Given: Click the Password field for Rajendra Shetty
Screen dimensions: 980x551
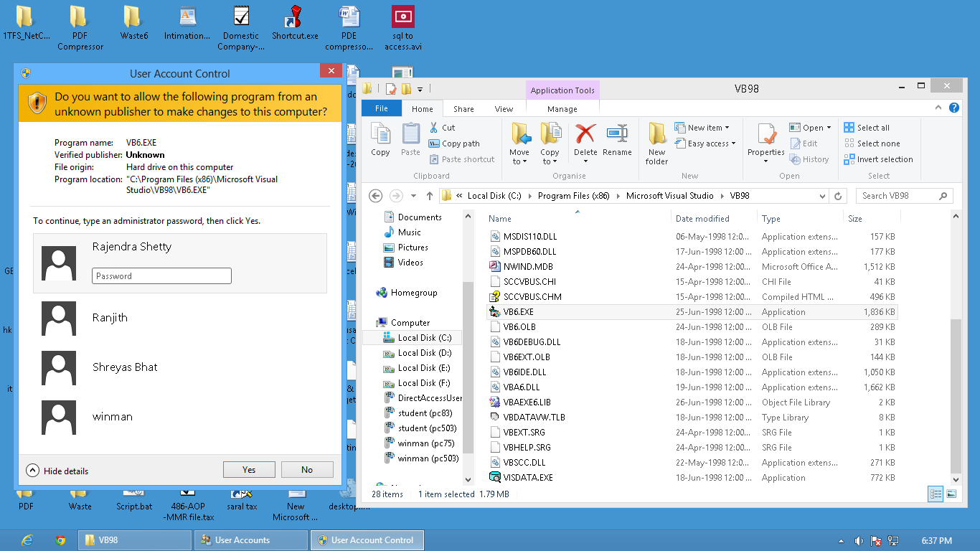Looking at the screenshot, I should click(x=161, y=275).
